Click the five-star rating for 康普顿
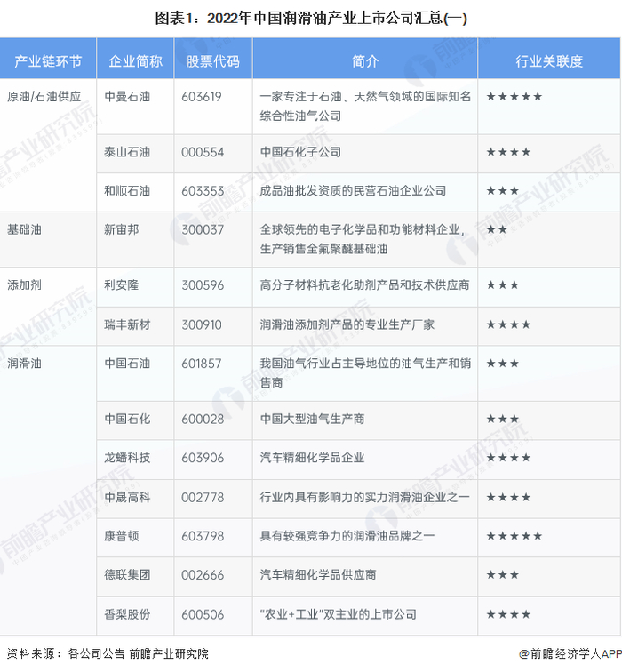 click(x=514, y=536)
